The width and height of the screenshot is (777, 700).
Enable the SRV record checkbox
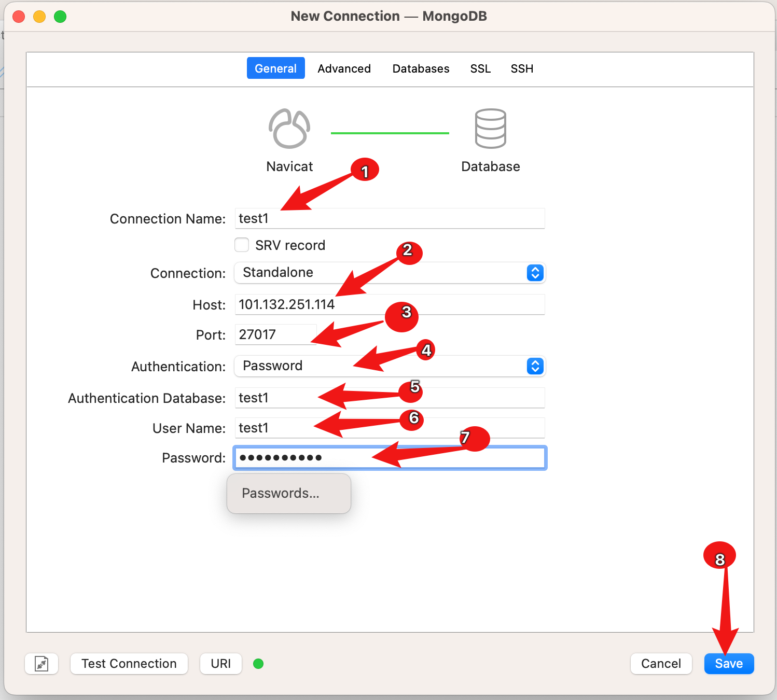pyautogui.click(x=242, y=245)
